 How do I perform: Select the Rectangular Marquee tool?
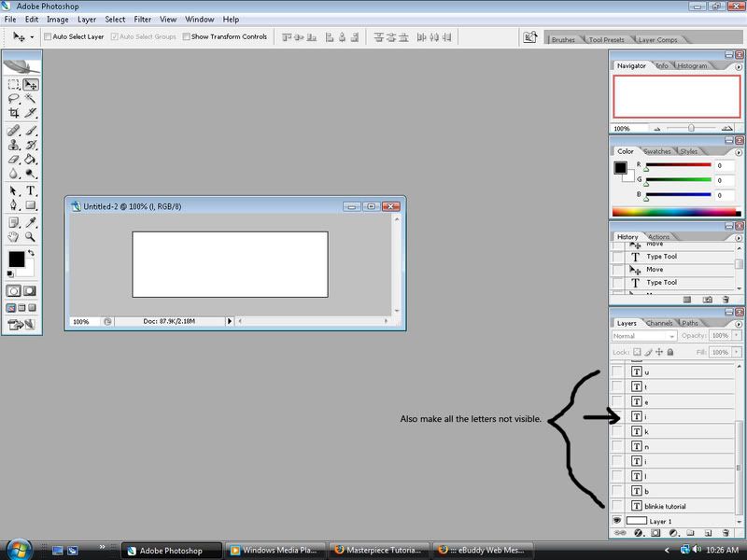[x=14, y=84]
